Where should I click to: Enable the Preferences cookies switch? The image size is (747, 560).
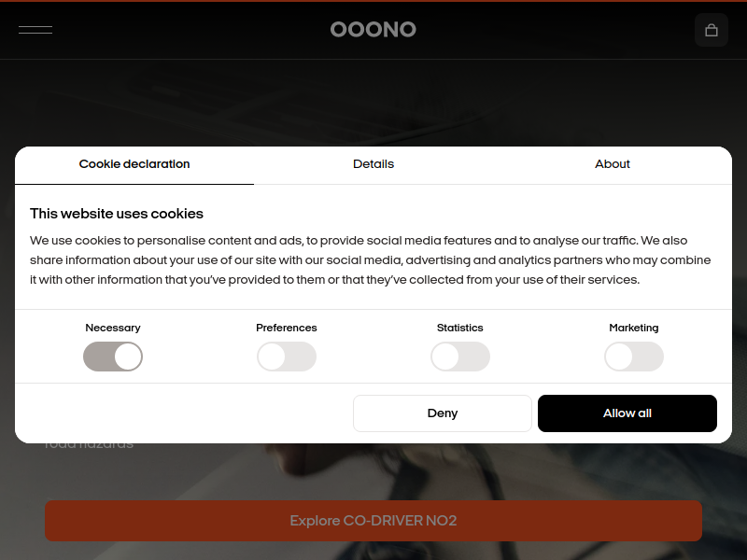click(287, 357)
